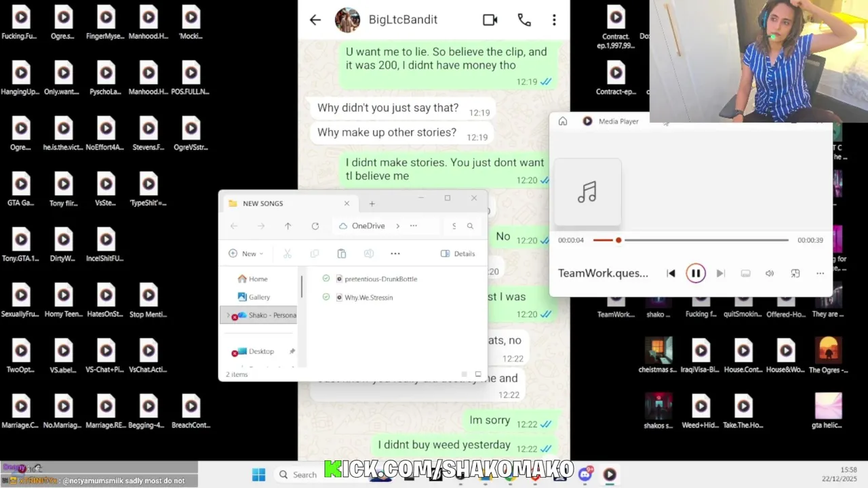Open Media Player from the taskbar

(x=610, y=474)
